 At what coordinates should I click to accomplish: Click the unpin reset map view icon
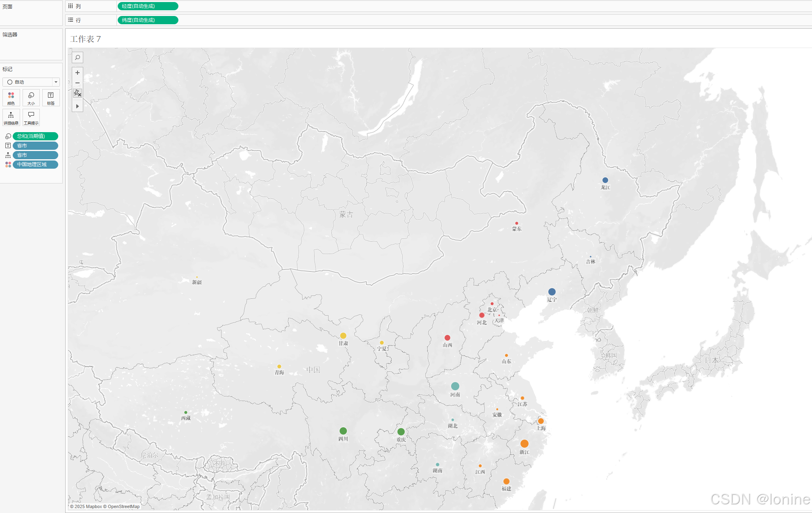click(x=78, y=94)
